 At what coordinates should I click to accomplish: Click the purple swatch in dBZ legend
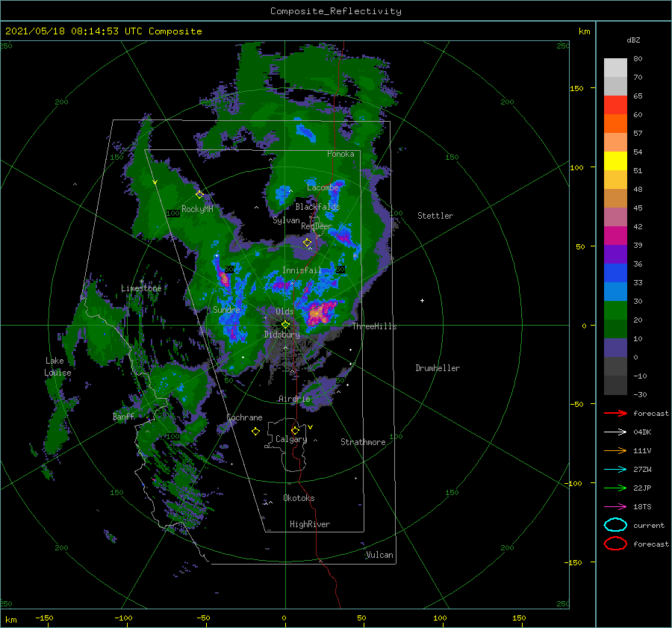click(x=615, y=254)
